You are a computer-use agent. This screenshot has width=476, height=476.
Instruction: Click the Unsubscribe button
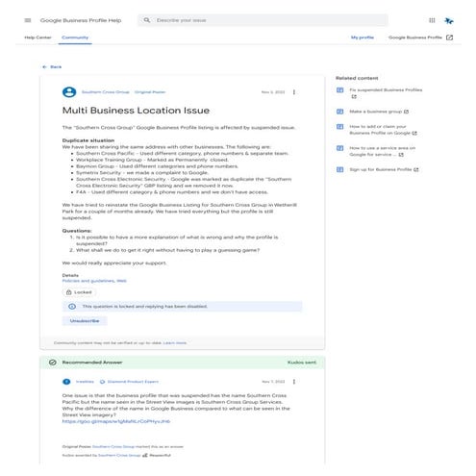(x=85, y=321)
